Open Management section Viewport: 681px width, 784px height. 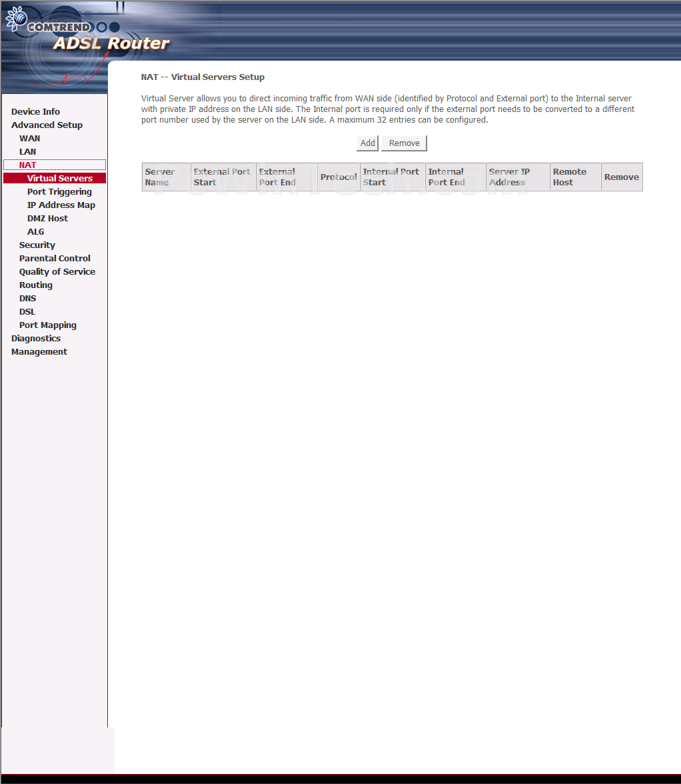click(x=39, y=351)
